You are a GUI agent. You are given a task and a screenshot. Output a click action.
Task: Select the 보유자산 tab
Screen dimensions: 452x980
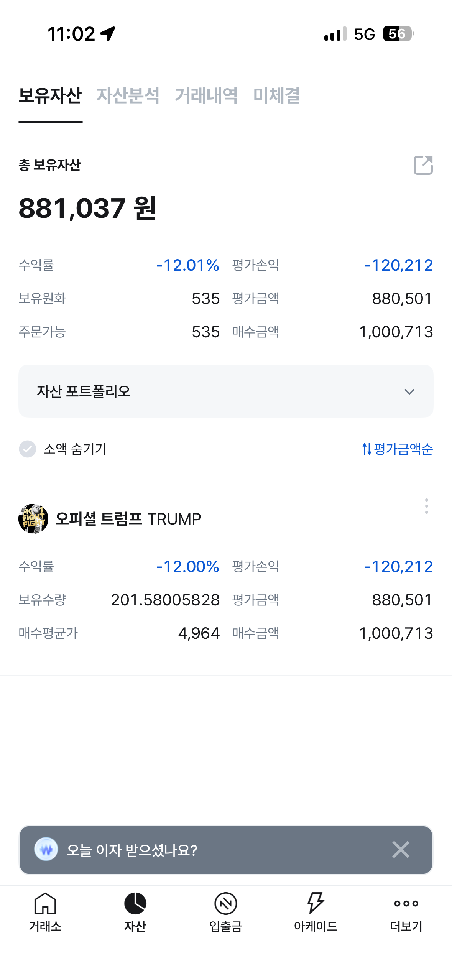(50, 95)
